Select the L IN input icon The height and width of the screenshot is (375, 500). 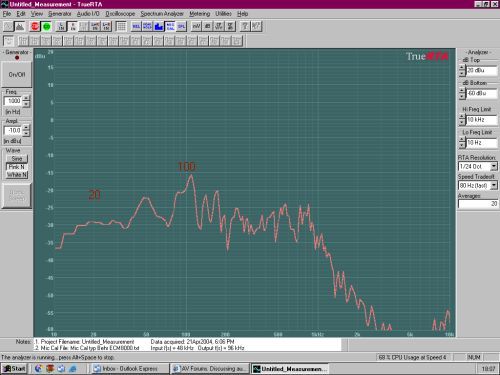61,26
